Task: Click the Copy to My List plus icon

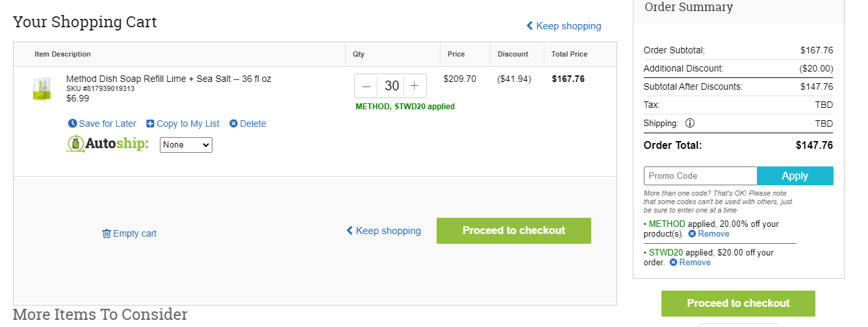Action: [150, 124]
